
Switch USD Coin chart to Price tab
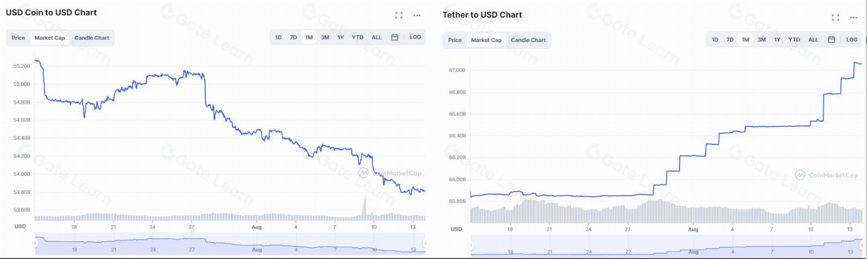(19, 38)
